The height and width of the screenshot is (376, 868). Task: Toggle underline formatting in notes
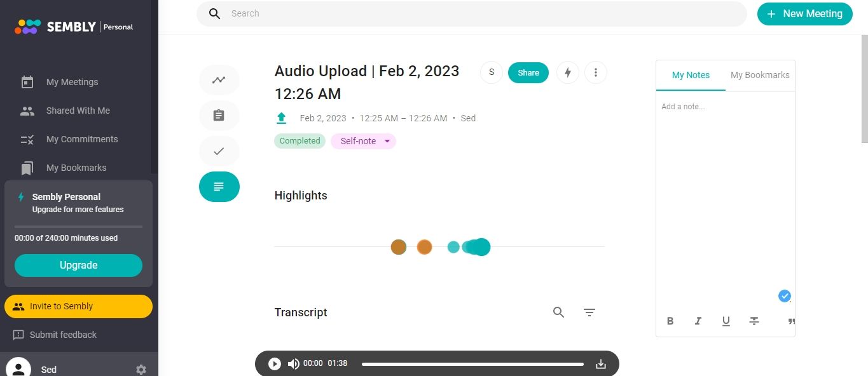726,321
